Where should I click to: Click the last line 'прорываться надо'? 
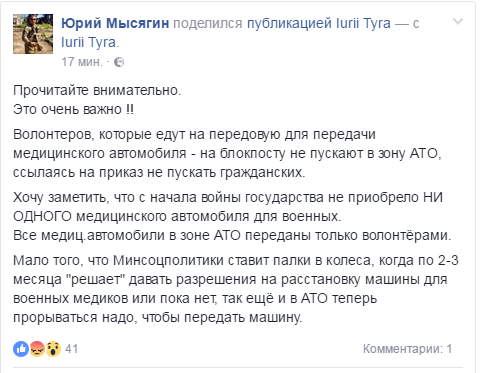click(158, 317)
